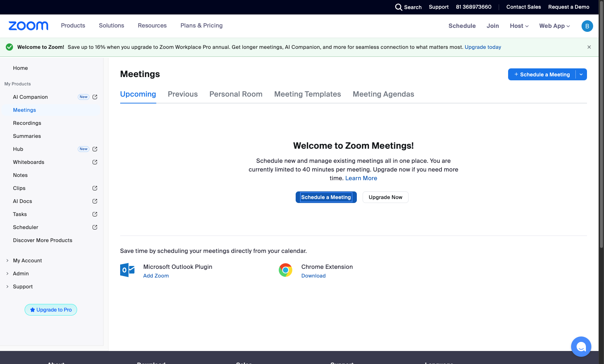Viewport: 604px width, 364px height.
Task: Expand the Admin section
Action: (7, 274)
